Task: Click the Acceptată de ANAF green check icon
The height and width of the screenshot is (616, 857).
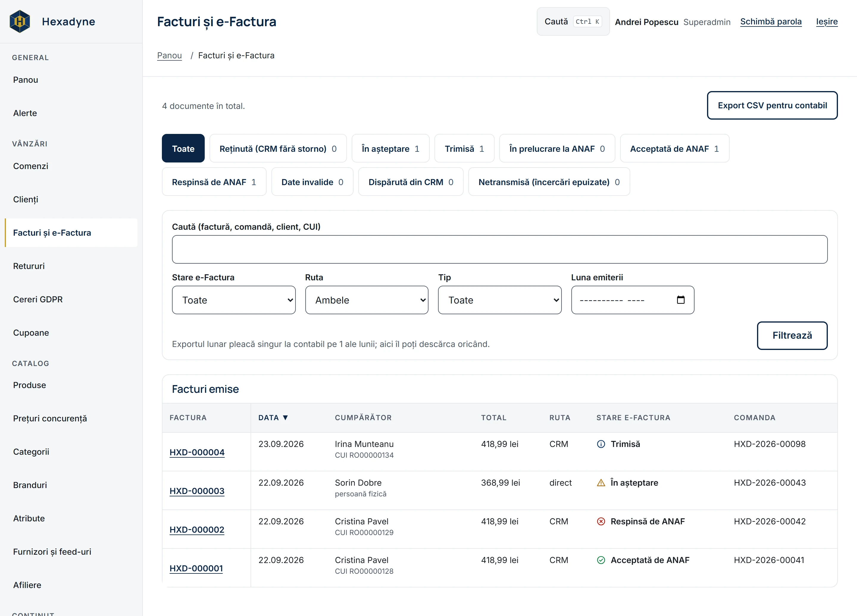Action: [x=600, y=560]
